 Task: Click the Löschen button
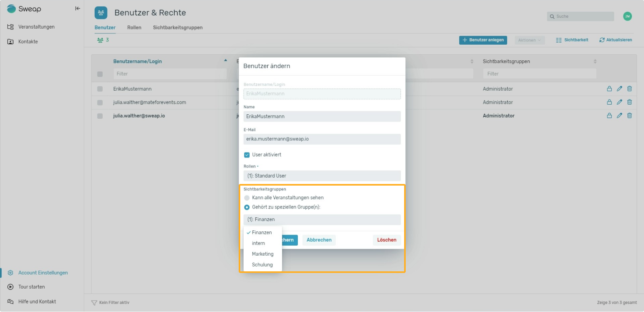pos(387,240)
